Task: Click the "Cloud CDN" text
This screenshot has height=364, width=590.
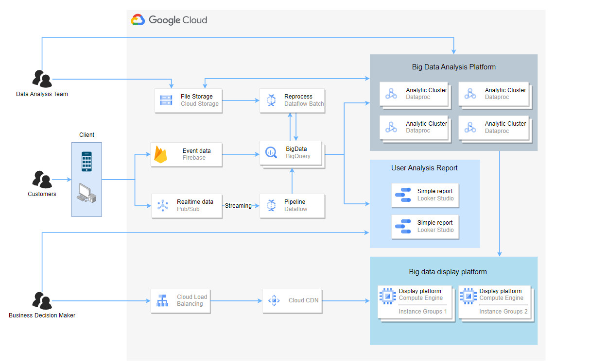Action: point(304,300)
